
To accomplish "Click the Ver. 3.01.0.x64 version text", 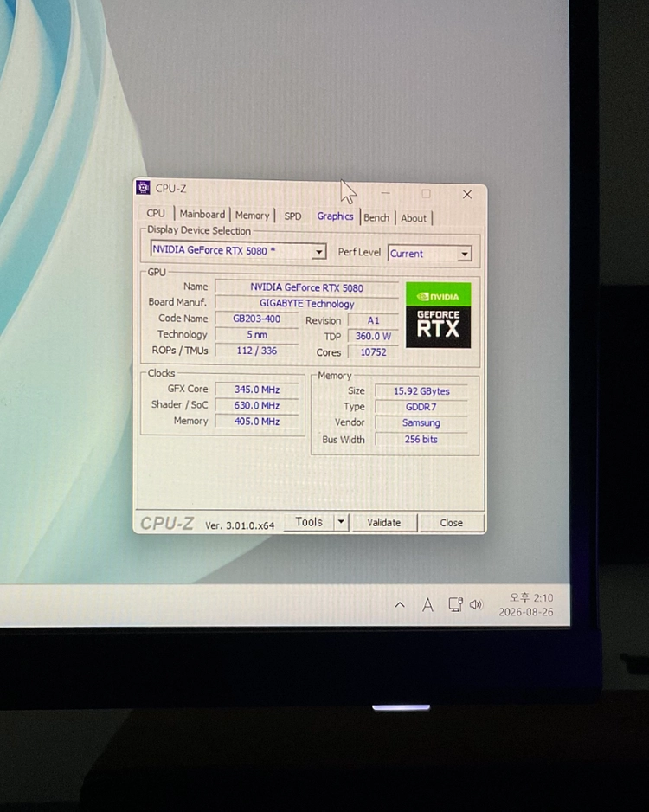I will point(240,525).
